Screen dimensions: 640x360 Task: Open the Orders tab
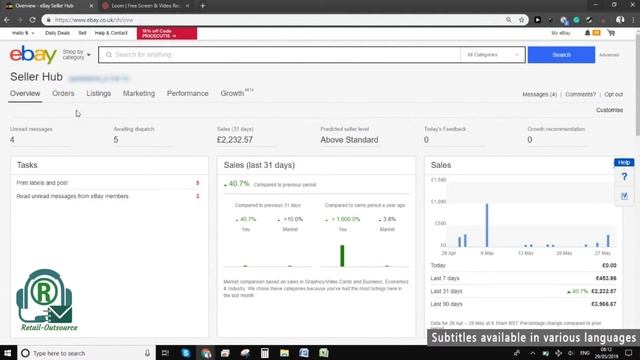tap(63, 93)
